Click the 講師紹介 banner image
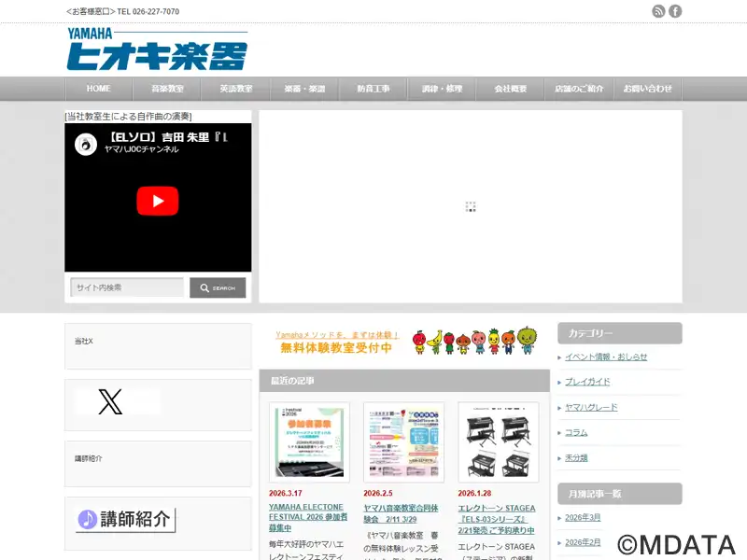This screenshot has height=560, width=747. pyautogui.click(x=126, y=520)
